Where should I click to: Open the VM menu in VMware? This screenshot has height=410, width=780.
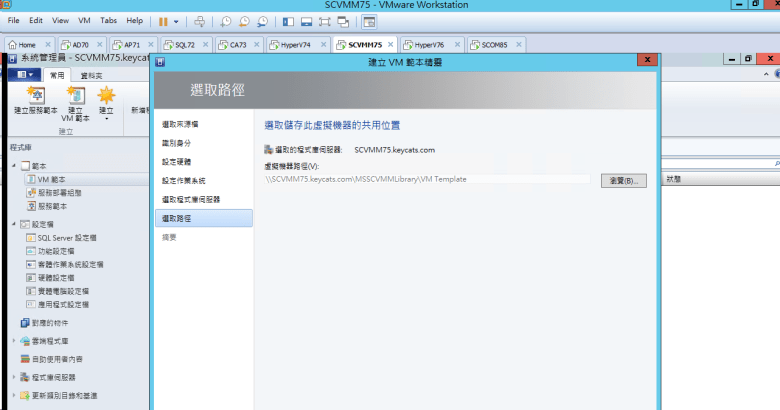(x=85, y=20)
